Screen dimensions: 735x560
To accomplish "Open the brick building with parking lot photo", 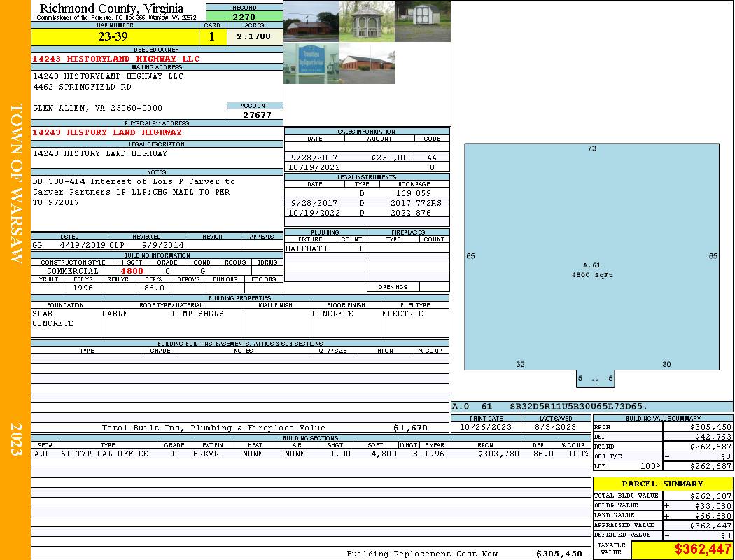I will 367,63.
